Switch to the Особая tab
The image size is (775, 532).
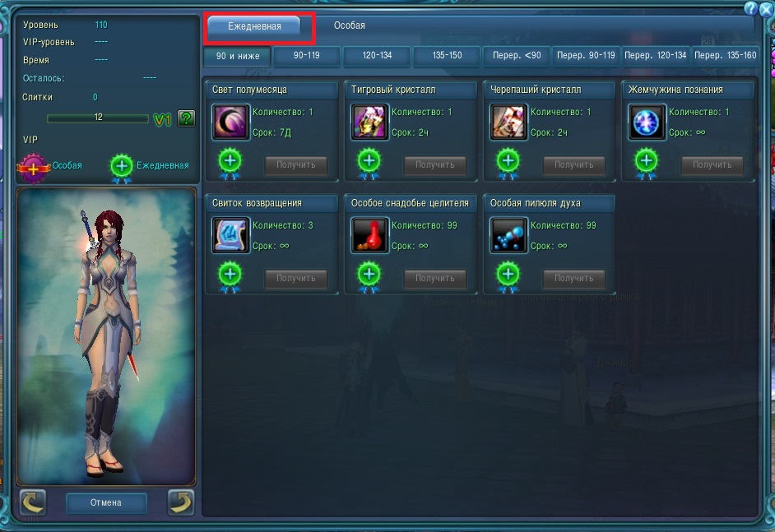350,25
